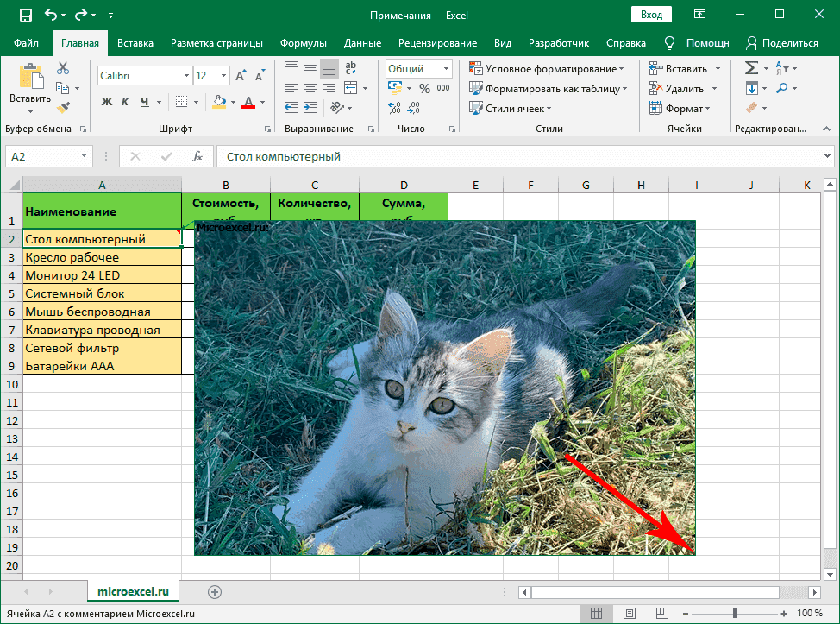Click the Поделиться share button
This screenshot has width=840, height=624.
[x=782, y=43]
